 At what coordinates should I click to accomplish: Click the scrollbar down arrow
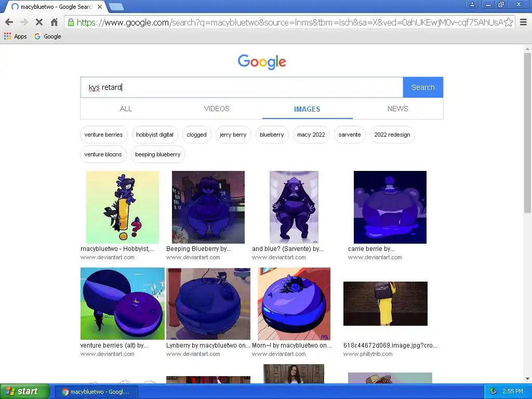[x=527, y=379]
